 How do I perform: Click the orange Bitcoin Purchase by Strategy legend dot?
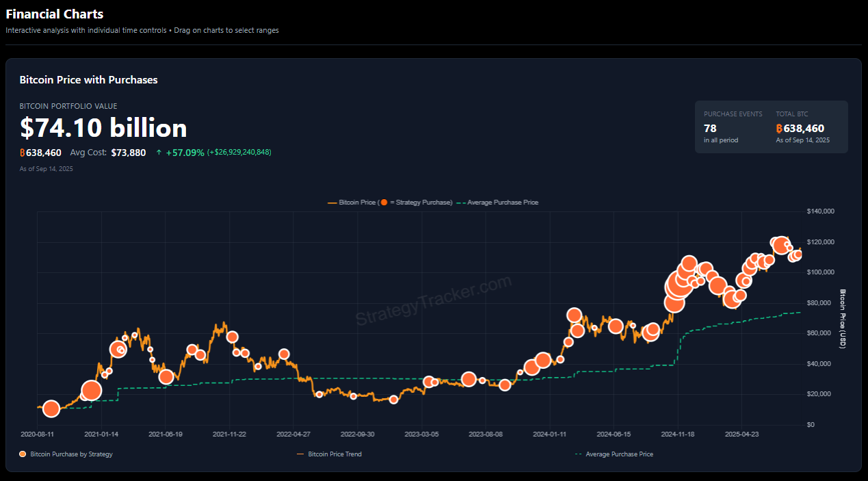pyautogui.click(x=23, y=454)
